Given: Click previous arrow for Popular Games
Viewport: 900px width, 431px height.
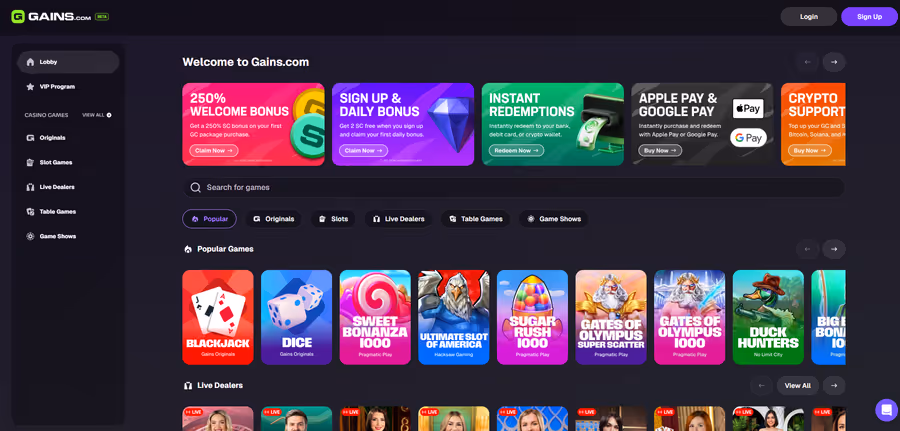Looking at the screenshot, I should click(808, 249).
